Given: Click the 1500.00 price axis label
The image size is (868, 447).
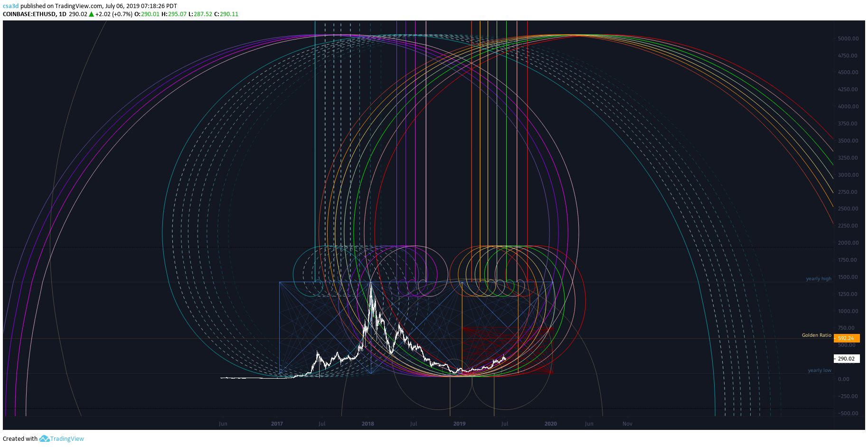Looking at the screenshot, I should [x=848, y=277].
